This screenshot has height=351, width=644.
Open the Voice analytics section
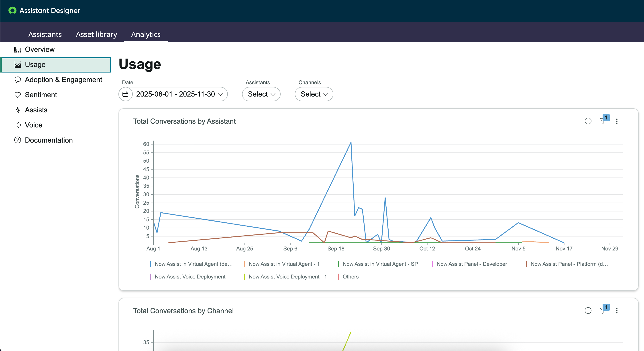click(55, 125)
